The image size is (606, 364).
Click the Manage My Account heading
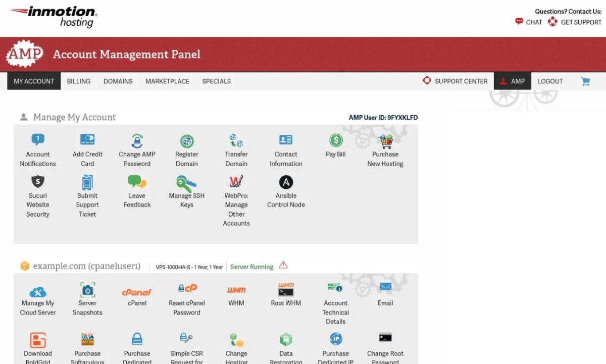[x=75, y=117]
